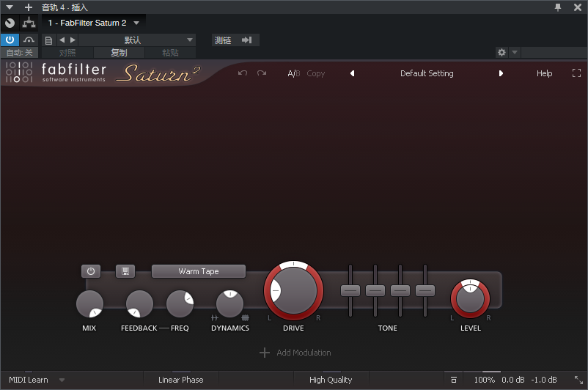Click the third TONE slider

[x=400, y=290]
